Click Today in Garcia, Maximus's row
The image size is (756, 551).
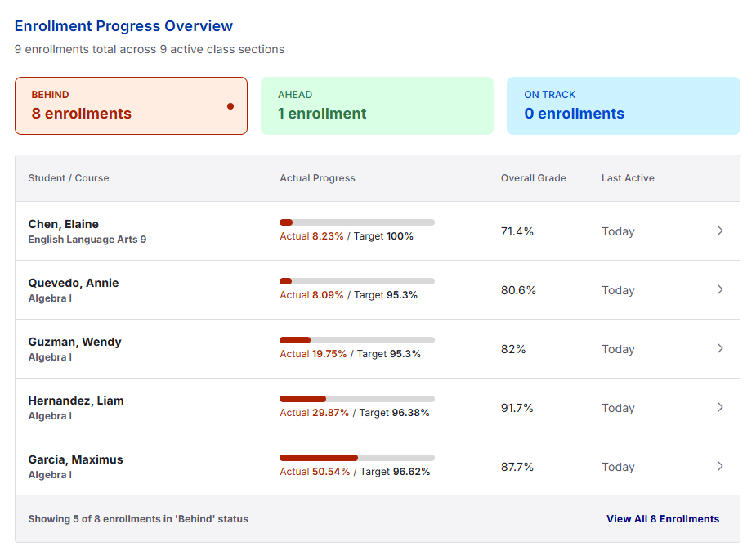point(618,467)
